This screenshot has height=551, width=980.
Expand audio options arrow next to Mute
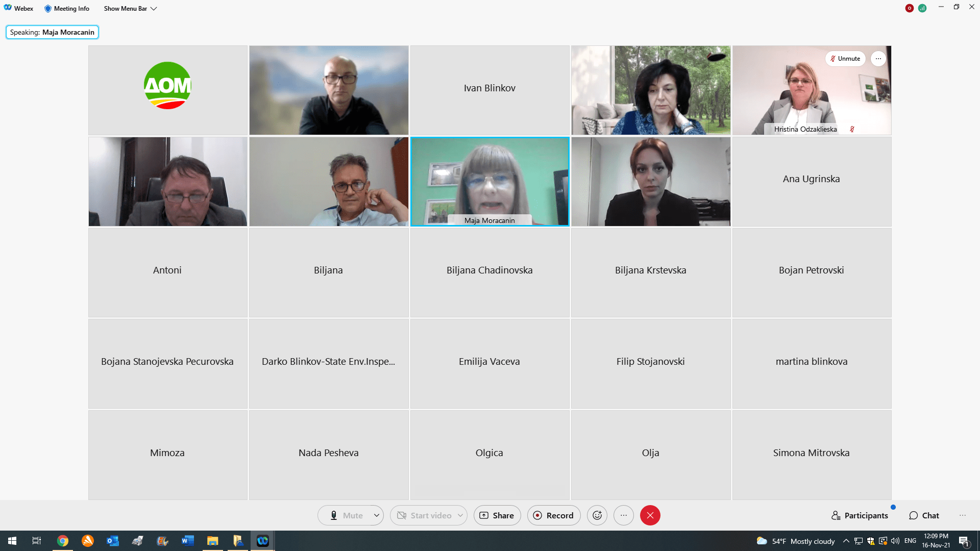[377, 515]
